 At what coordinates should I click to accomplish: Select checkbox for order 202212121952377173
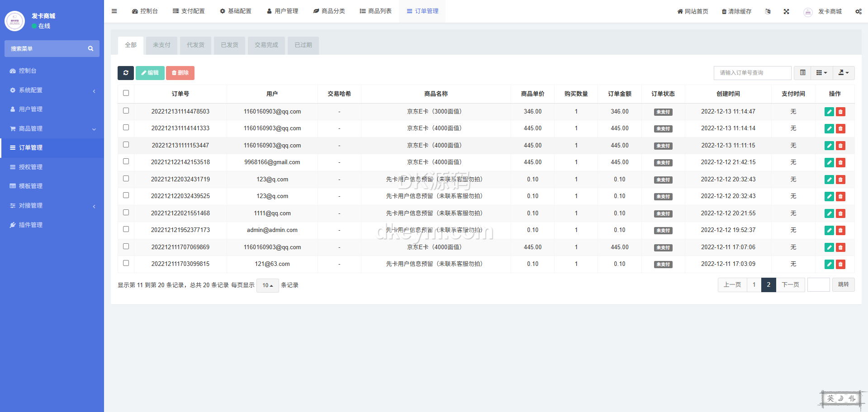pyautogui.click(x=126, y=229)
